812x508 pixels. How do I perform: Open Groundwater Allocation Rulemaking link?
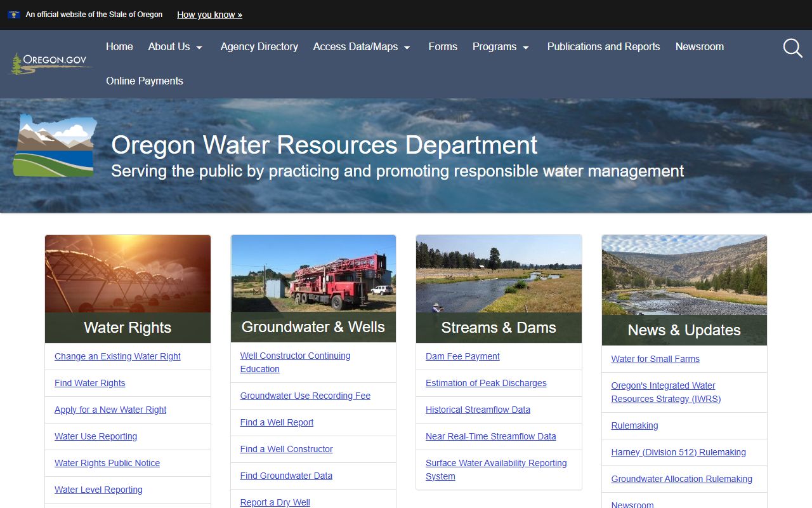(x=681, y=479)
